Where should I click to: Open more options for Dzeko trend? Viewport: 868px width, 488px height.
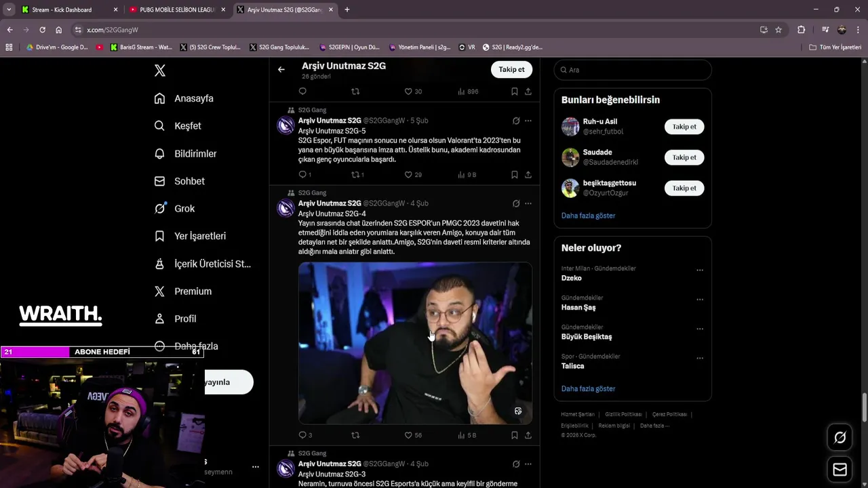700,270
